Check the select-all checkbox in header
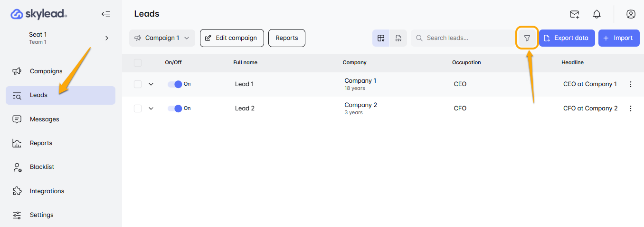The image size is (644, 227). pos(138,63)
